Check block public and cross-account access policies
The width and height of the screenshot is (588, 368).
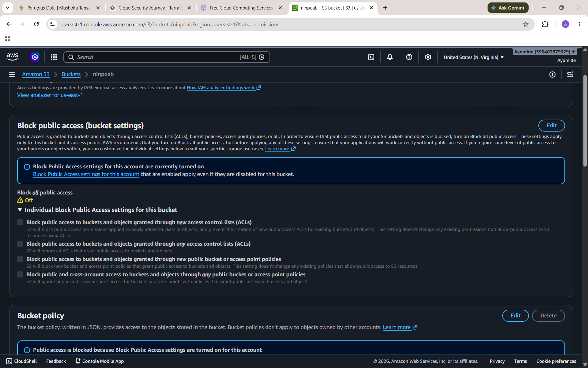coord(20,274)
